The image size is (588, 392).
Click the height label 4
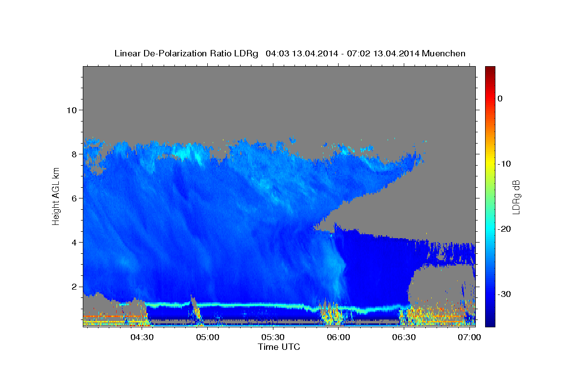pyautogui.click(x=74, y=242)
